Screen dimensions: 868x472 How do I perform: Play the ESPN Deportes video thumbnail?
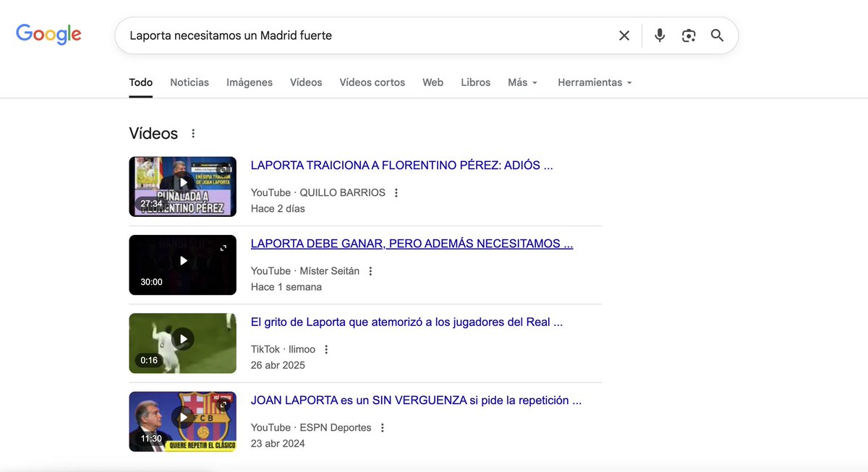[x=182, y=416]
